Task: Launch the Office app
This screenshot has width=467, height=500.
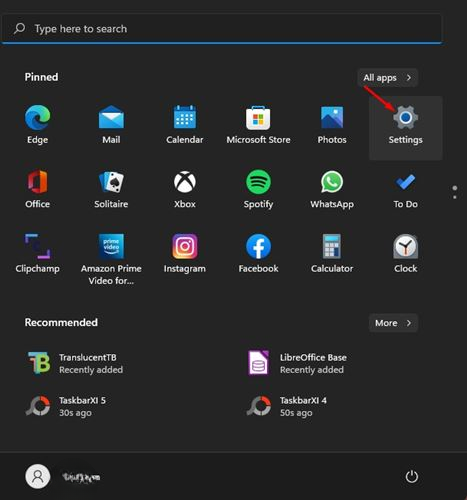Action: coord(37,189)
